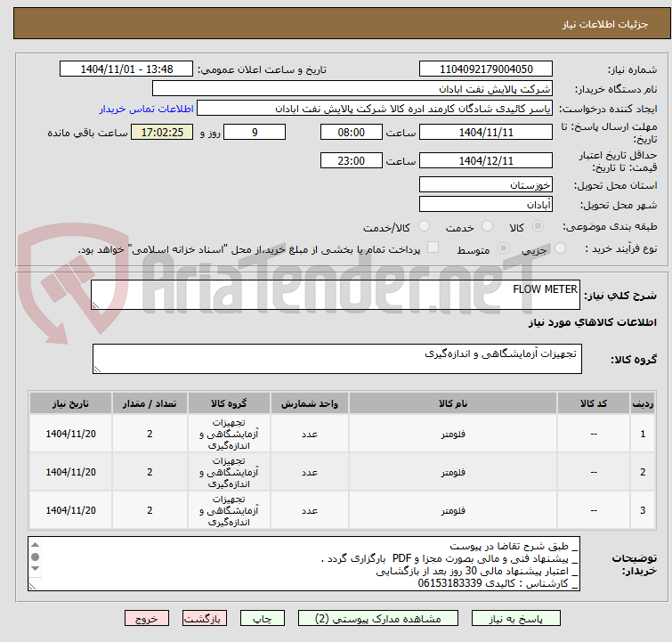Click فلومتر in row 1
Viewport: 672px width, 642px height.
point(453,434)
